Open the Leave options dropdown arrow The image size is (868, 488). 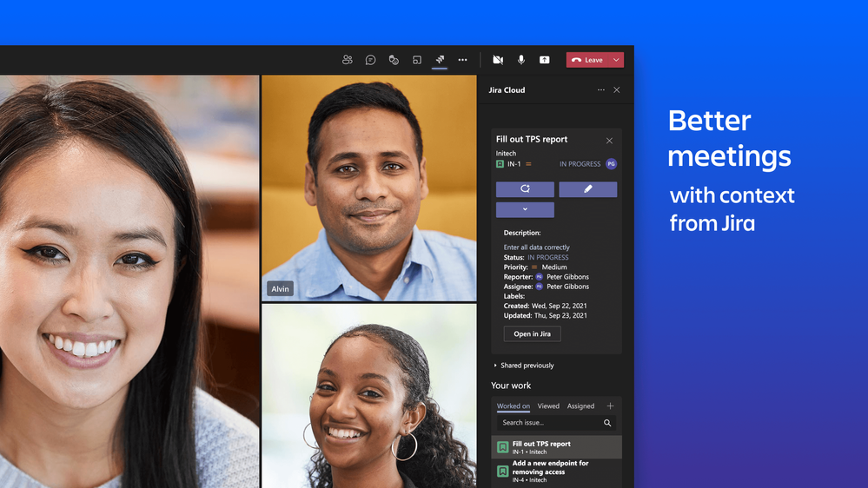(x=616, y=60)
